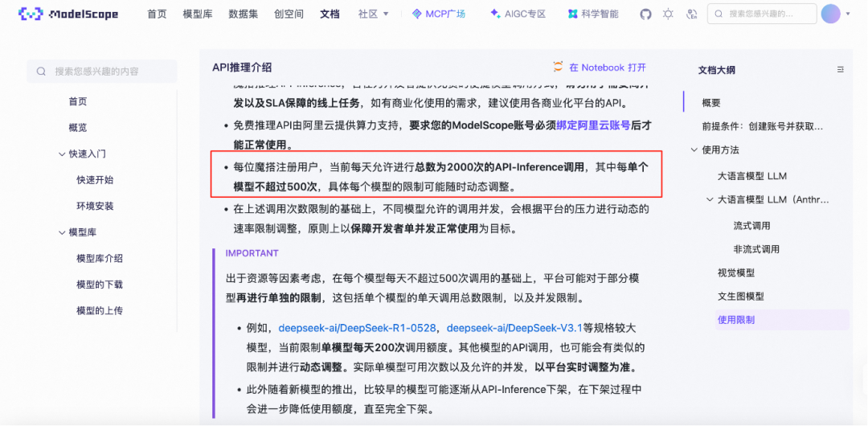Click the MCP广场 diamond icon
This screenshot has height=426, width=868.
click(x=417, y=14)
